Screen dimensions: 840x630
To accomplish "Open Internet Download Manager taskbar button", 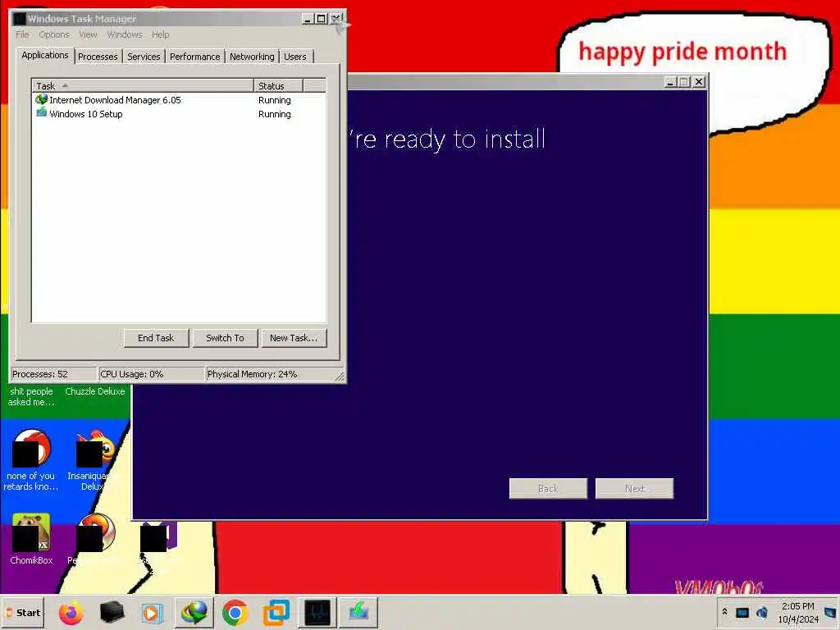I will [194, 612].
